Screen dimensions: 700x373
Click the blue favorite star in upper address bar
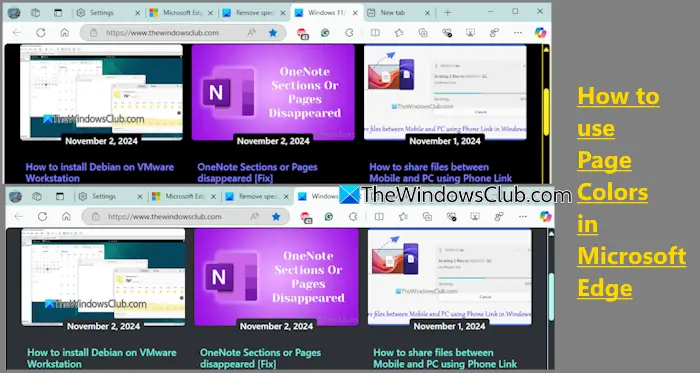(273, 33)
